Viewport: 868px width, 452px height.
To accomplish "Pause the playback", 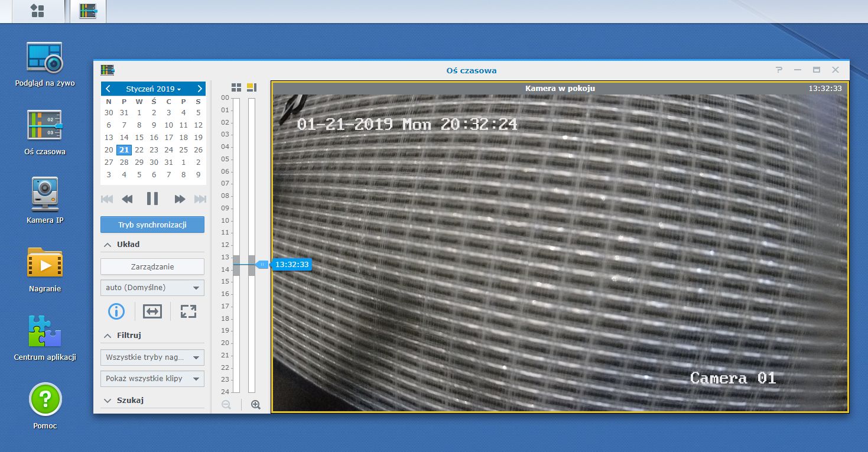I will click(152, 199).
